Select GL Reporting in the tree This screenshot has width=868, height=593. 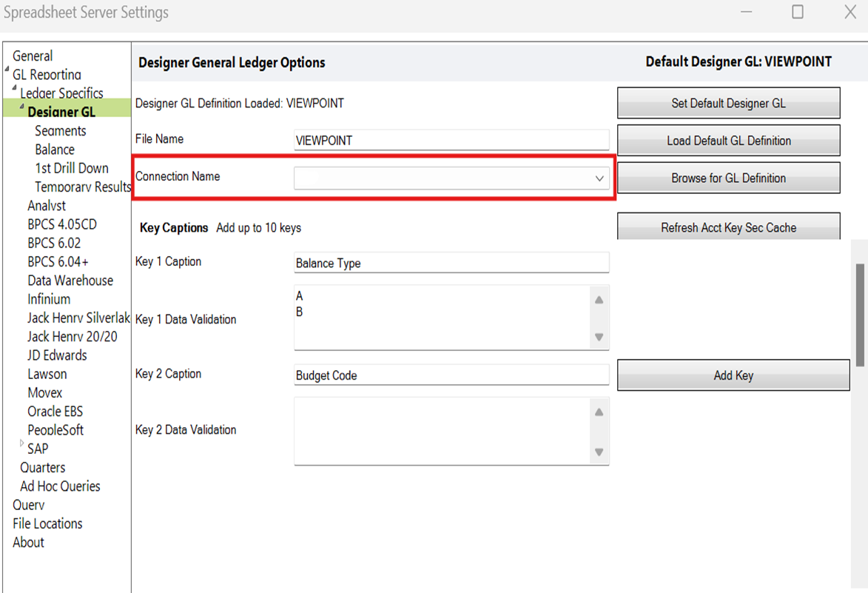point(47,74)
